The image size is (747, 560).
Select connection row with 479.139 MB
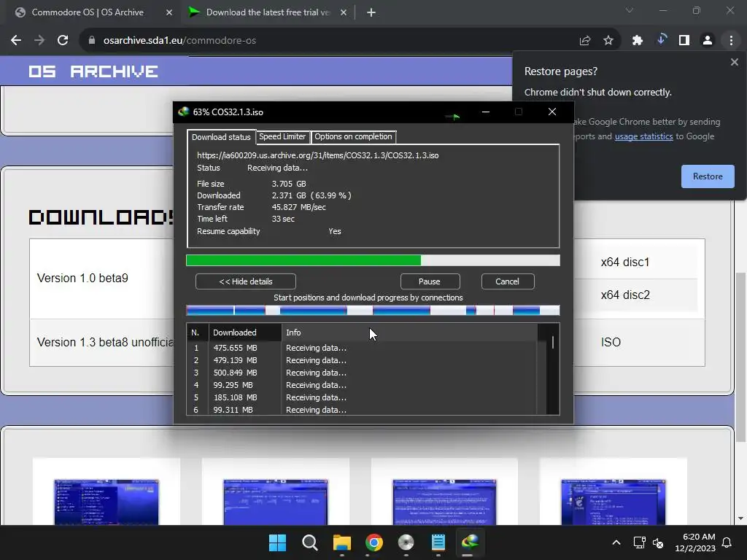click(362, 360)
